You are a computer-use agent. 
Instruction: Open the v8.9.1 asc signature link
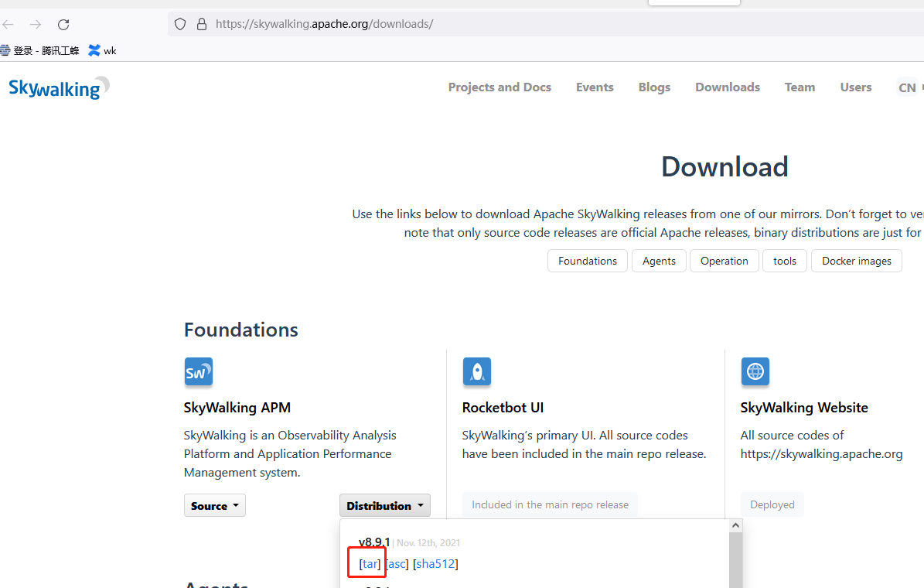397,564
